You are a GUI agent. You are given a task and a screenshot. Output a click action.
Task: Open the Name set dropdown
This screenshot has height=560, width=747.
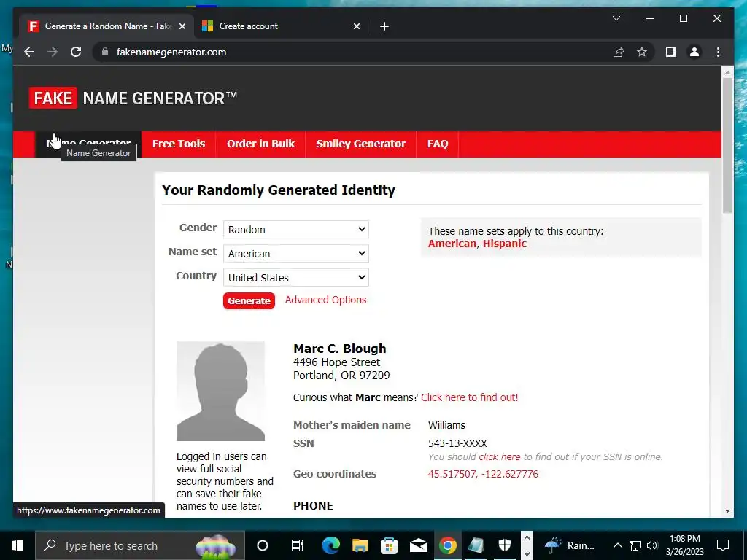296,253
